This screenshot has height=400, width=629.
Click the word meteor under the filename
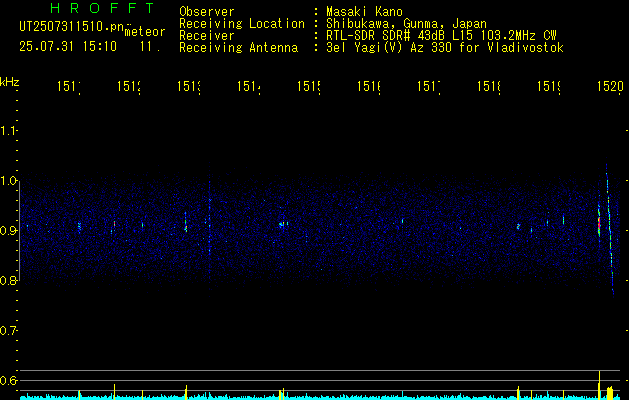[x=145, y=32]
